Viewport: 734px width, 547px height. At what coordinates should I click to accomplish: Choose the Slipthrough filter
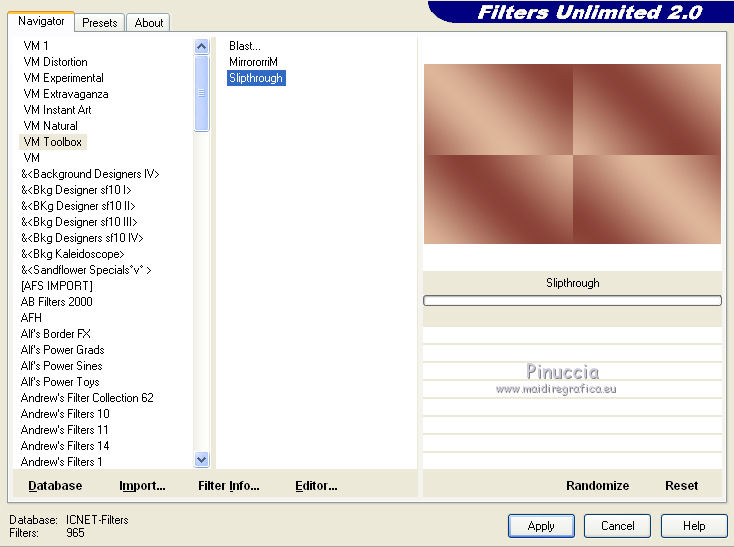(x=256, y=78)
